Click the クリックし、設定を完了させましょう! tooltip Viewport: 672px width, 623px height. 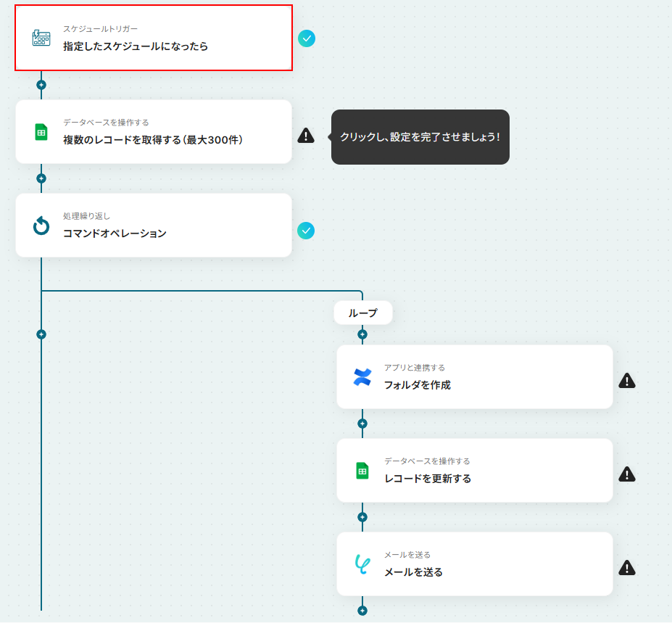coord(420,137)
